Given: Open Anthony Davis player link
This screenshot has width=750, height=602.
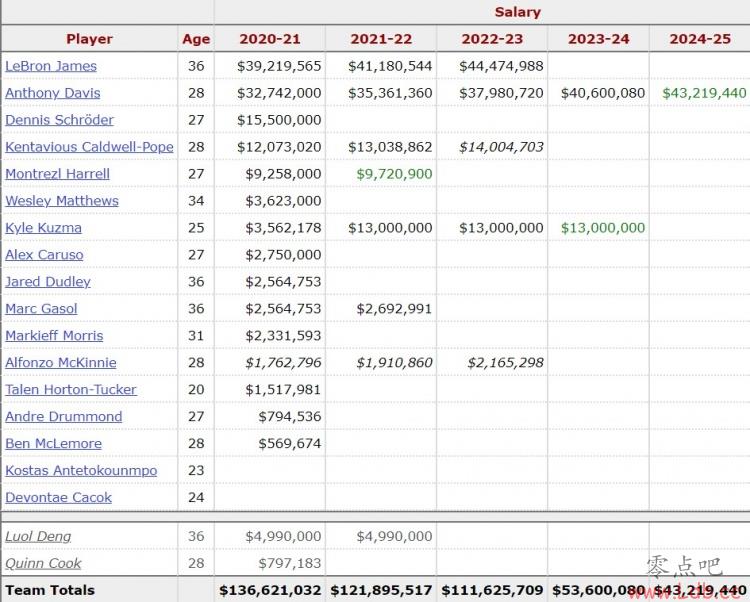Looking at the screenshot, I should click(x=53, y=93).
